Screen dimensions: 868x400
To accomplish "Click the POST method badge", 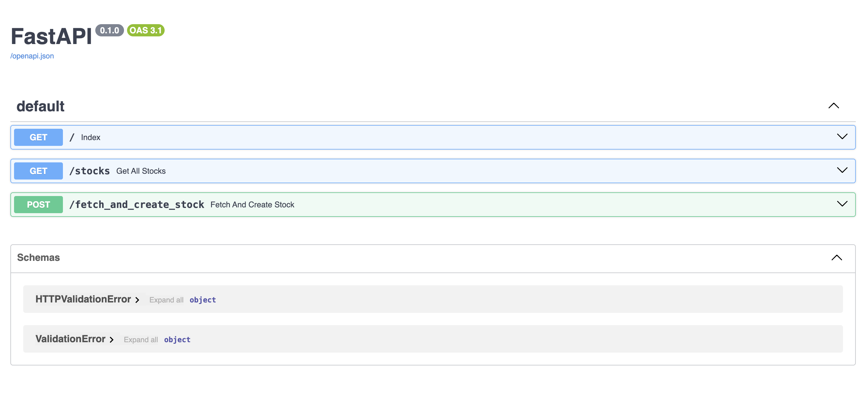I will pos(38,205).
